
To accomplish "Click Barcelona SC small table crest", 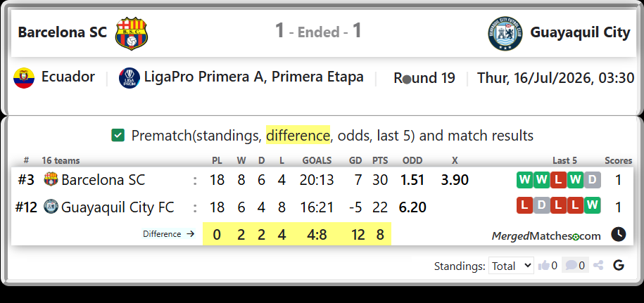I will (x=51, y=179).
